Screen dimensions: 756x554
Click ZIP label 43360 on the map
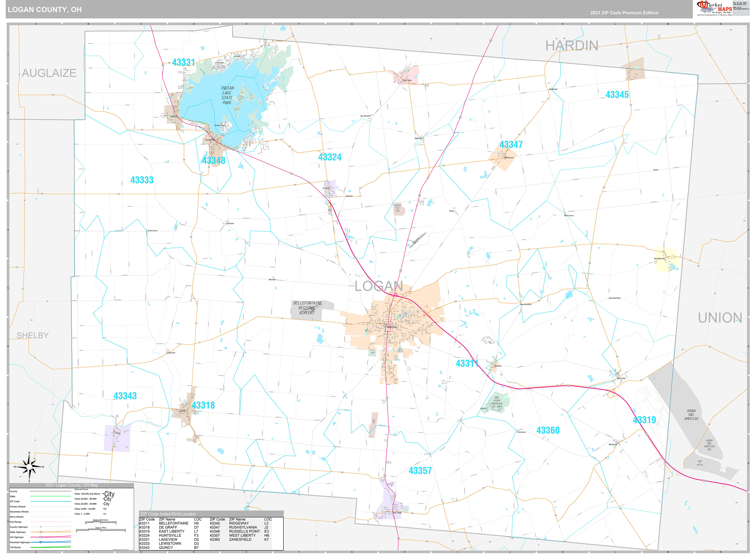(548, 430)
